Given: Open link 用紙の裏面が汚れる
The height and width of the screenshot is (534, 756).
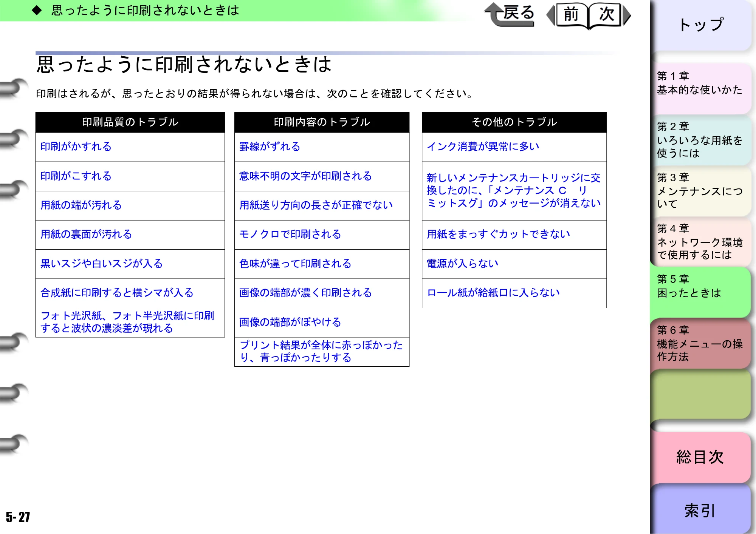Looking at the screenshot, I should tap(86, 234).
